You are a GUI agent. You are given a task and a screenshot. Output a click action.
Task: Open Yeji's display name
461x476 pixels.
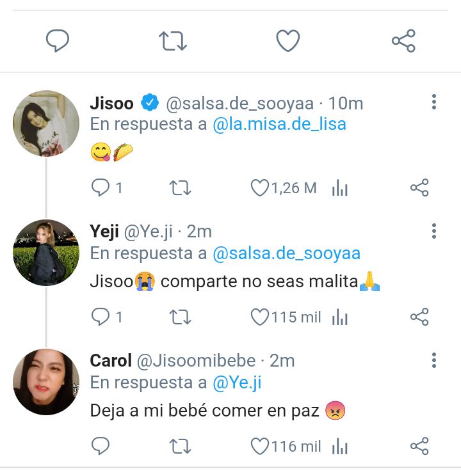point(104,232)
